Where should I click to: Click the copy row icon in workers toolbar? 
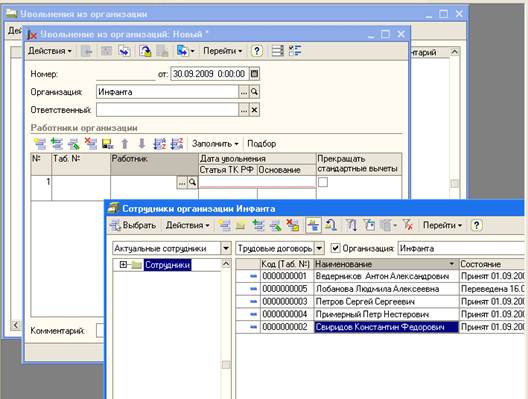pyautogui.click(x=57, y=144)
